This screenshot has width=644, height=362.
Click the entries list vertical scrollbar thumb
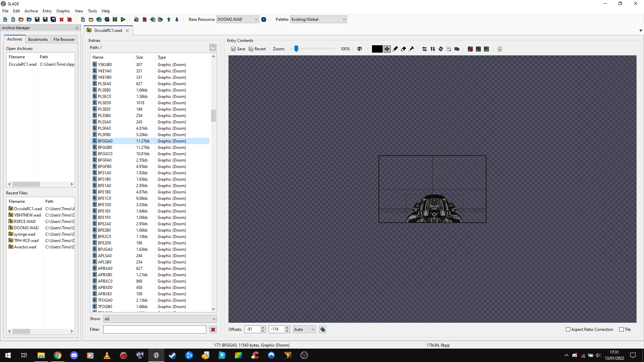pyautogui.click(x=213, y=116)
